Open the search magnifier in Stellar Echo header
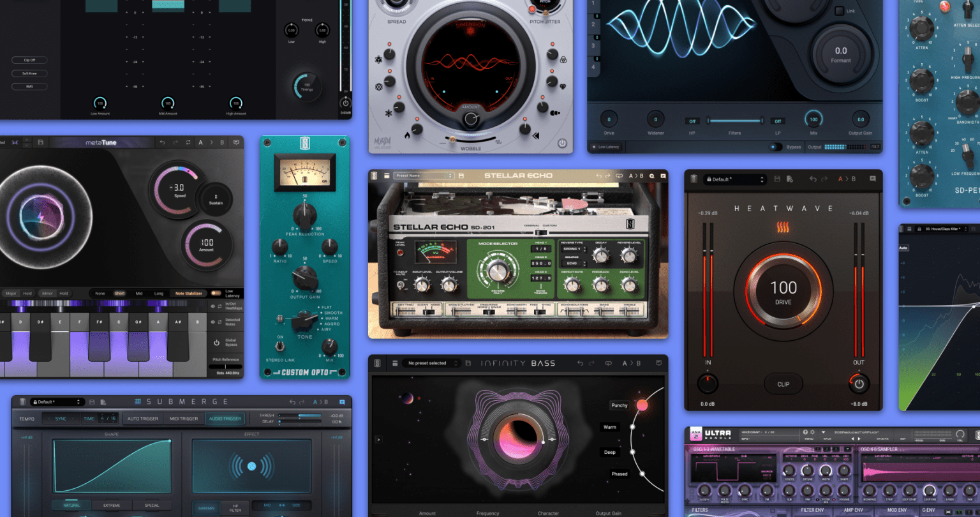 [x=651, y=175]
